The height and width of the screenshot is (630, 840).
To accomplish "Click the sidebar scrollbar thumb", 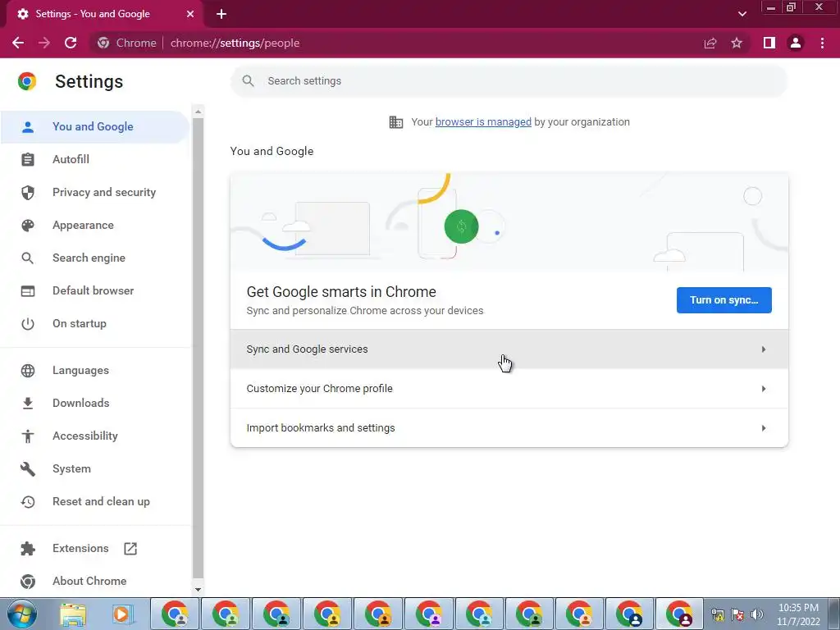I will [x=199, y=348].
